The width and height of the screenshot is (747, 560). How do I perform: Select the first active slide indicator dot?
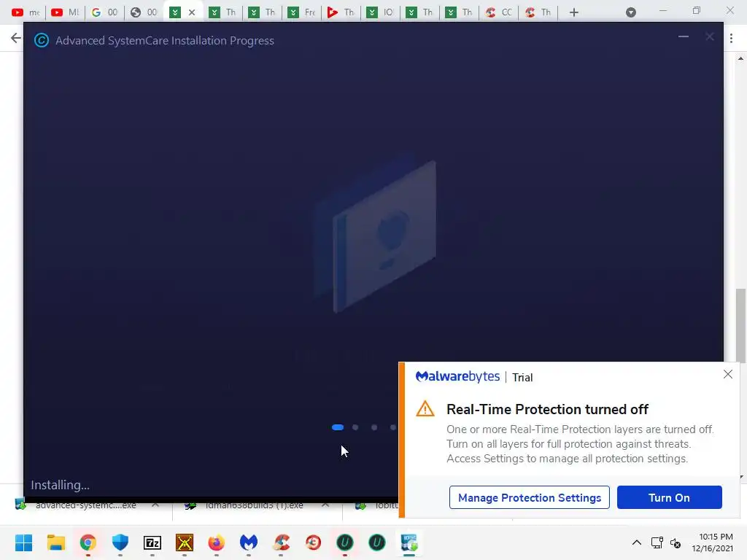coord(338,427)
